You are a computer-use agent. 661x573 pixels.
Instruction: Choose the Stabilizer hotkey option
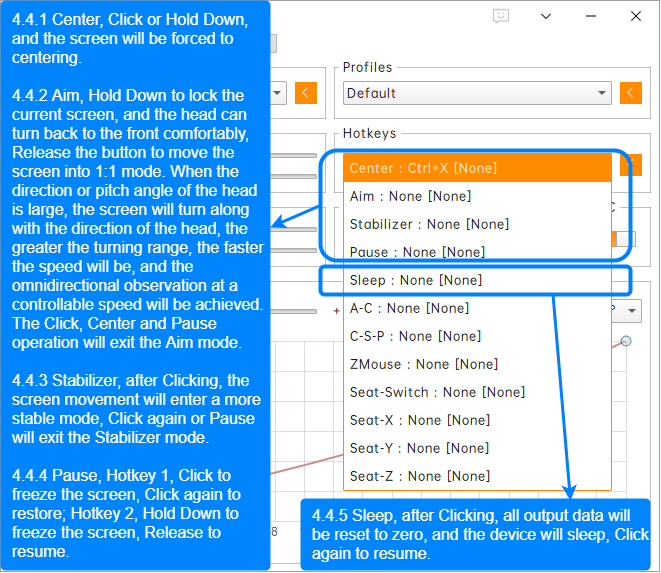(476, 224)
